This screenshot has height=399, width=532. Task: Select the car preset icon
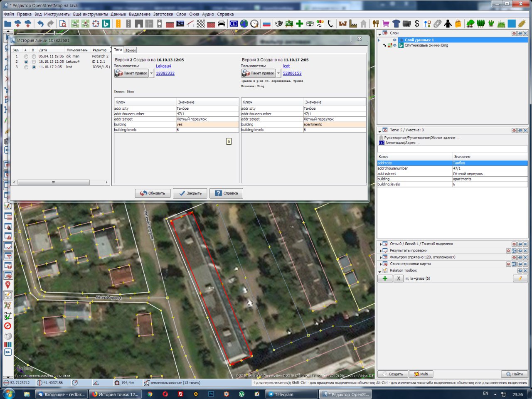(x=222, y=24)
